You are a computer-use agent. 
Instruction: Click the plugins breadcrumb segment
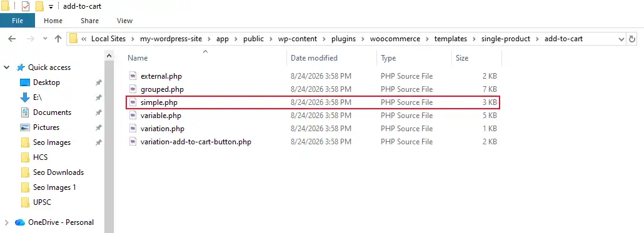(344, 39)
